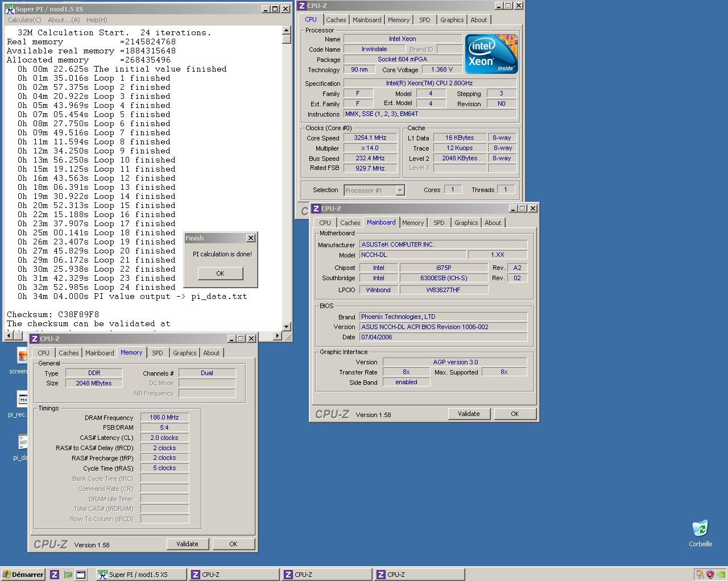Open Mainboard tab in CPU-Z Memory window

click(100, 353)
